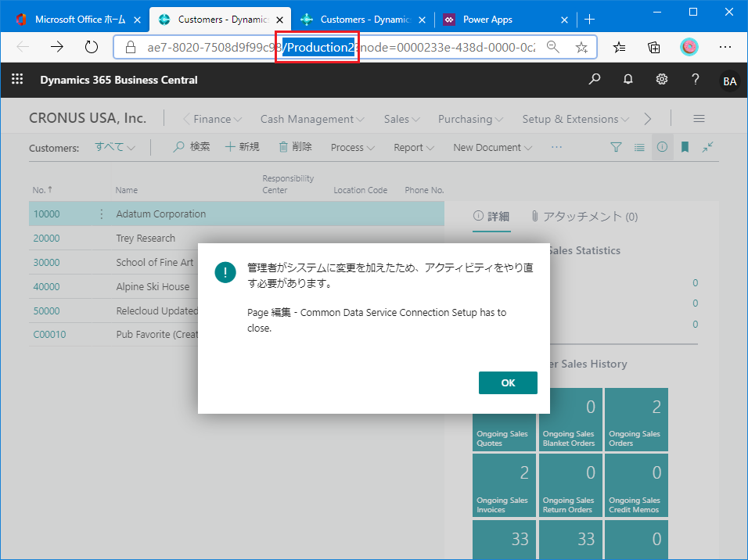Open the hamburger navigation menu
748x560 pixels.
coord(699,119)
